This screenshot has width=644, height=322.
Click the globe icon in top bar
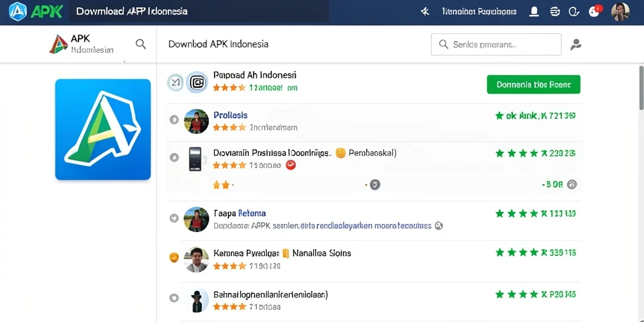tap(555, 11)
